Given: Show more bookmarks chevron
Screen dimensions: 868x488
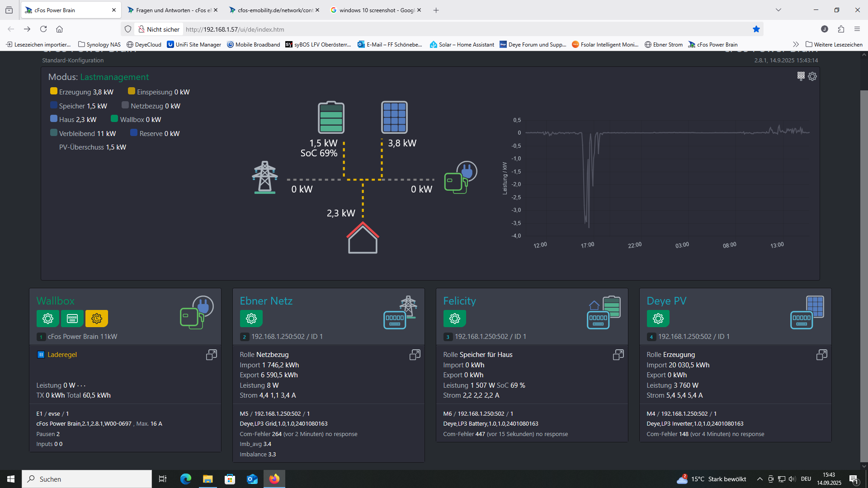Looking at the screenshot, I should pyautogui.click(x=796, y=44).
